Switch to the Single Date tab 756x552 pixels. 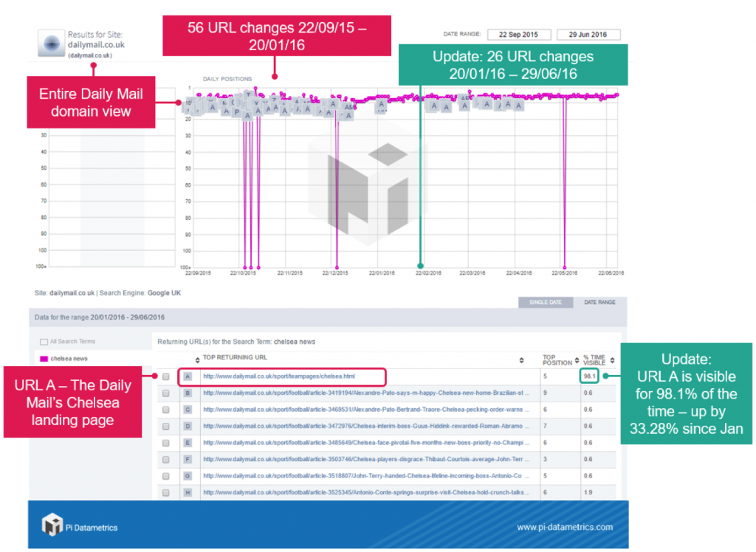[545, 302]
